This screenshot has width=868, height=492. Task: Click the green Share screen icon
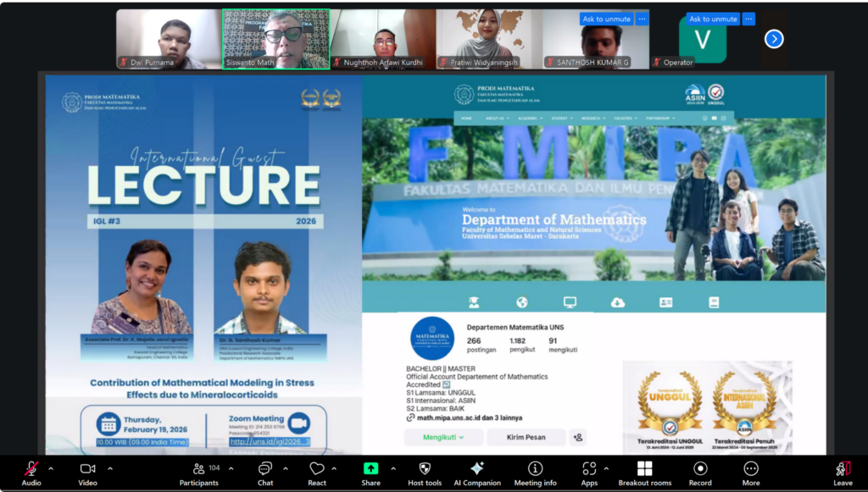tap(370, 469)
